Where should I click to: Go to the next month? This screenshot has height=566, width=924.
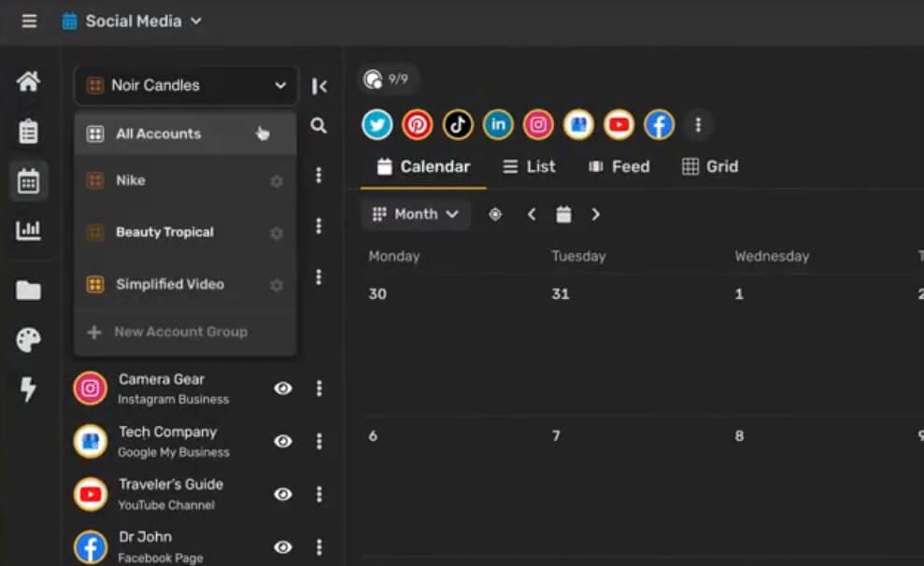(596, 215)
